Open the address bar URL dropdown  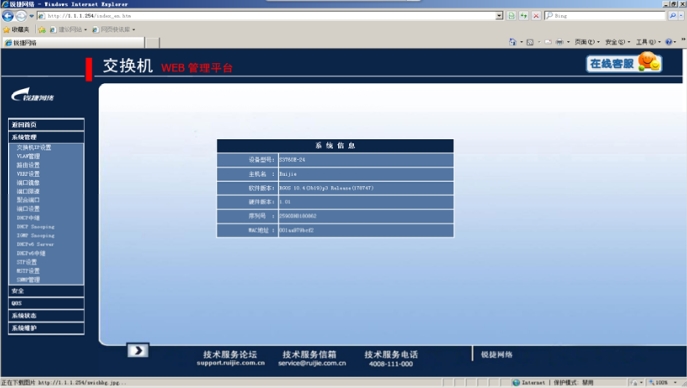coord(499,16)
